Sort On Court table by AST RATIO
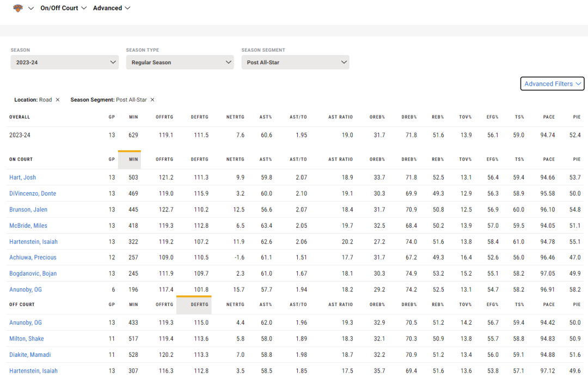588x378 pixels. [x=340, y=160]
